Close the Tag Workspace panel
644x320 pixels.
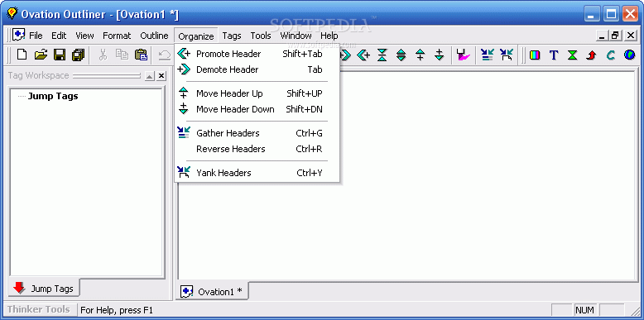pos(161,76)
